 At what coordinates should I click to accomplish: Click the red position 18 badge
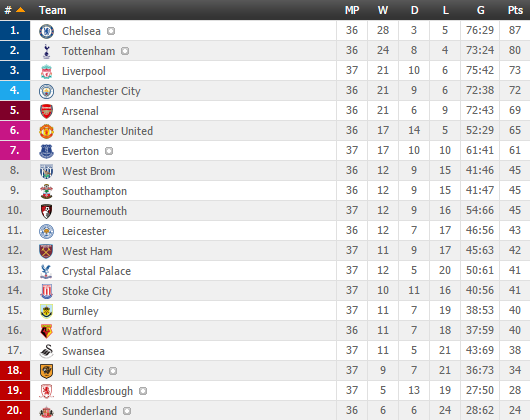[15, 371]
